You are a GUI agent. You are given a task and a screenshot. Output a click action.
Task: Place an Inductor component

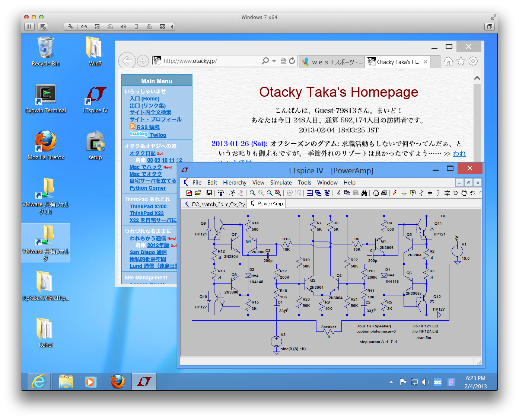point(438,193)
